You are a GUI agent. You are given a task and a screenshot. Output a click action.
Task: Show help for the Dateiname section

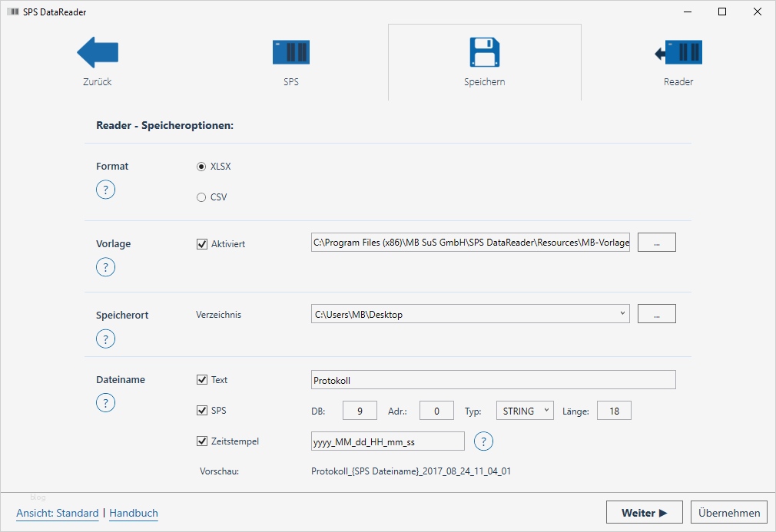point(105,402)
